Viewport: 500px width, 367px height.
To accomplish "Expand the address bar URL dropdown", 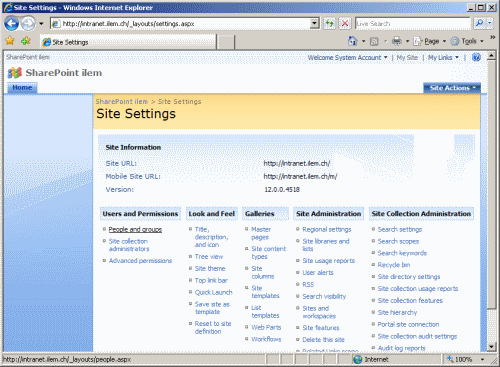I will [314, 23].
